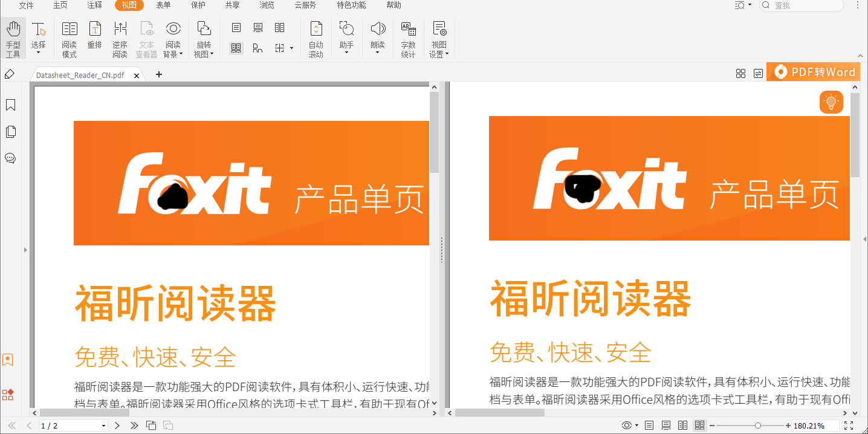Viewport: 868px width, 434px height.
Task: Add a new tab with plus button
Action: 159,74
